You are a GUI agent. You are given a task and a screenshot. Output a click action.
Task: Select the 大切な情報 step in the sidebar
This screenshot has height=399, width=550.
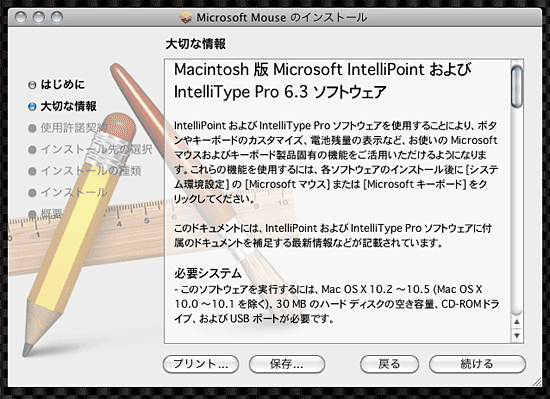68,106
